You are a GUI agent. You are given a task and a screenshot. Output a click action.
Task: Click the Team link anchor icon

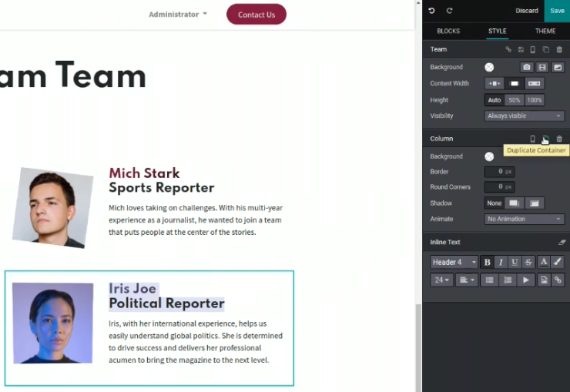[508, 49]
